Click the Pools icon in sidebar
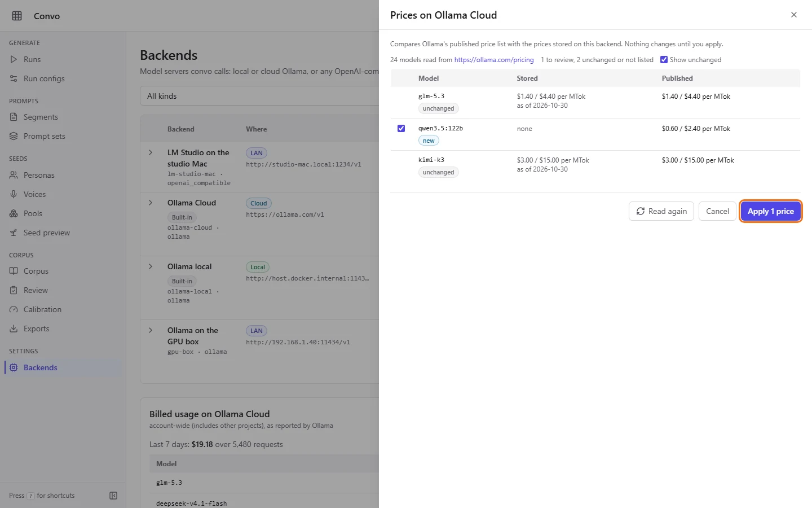 [14, 213]
